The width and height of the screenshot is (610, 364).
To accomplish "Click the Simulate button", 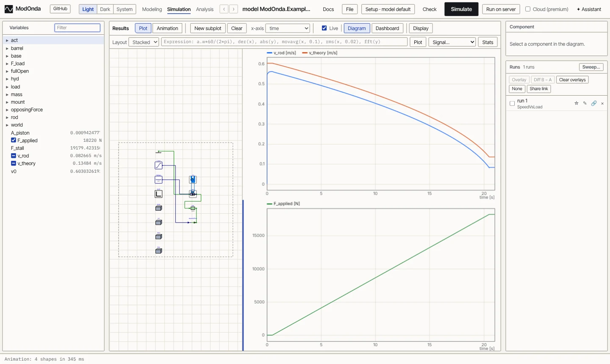I will (461, 9).
